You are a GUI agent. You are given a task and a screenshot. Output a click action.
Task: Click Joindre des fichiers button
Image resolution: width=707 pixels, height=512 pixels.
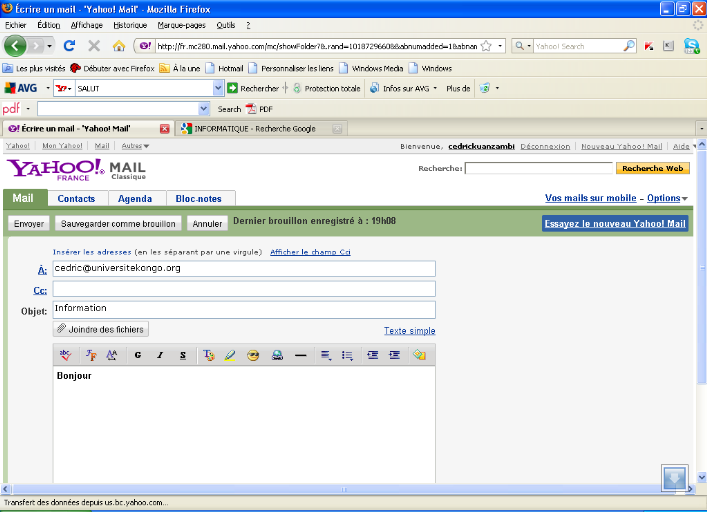(101, 329)
